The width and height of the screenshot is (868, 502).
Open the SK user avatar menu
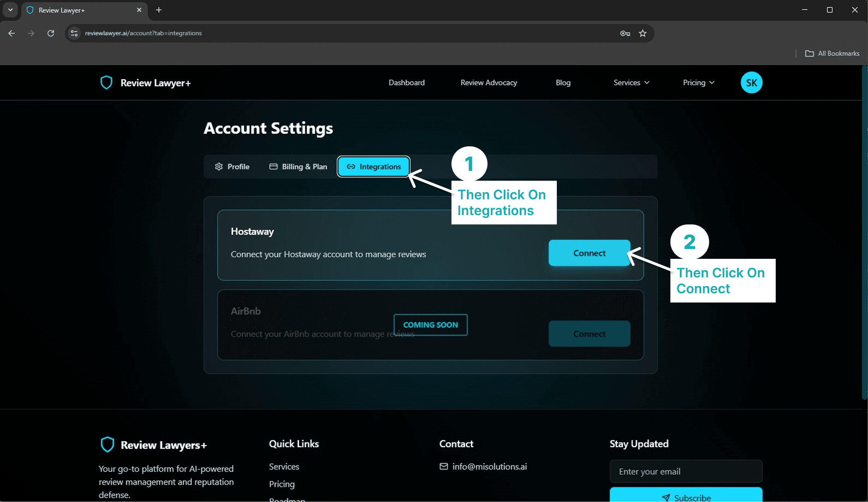tap(751, 83)
